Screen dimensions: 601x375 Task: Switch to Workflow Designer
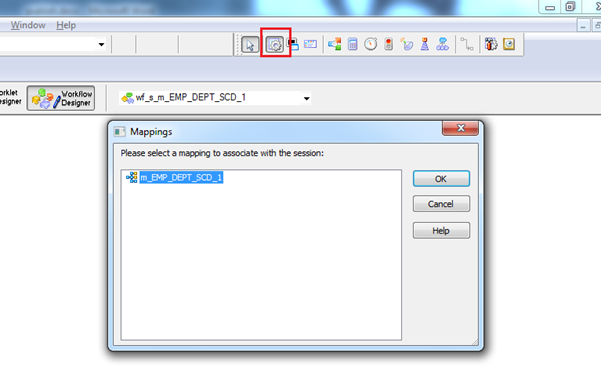[61, 98]
